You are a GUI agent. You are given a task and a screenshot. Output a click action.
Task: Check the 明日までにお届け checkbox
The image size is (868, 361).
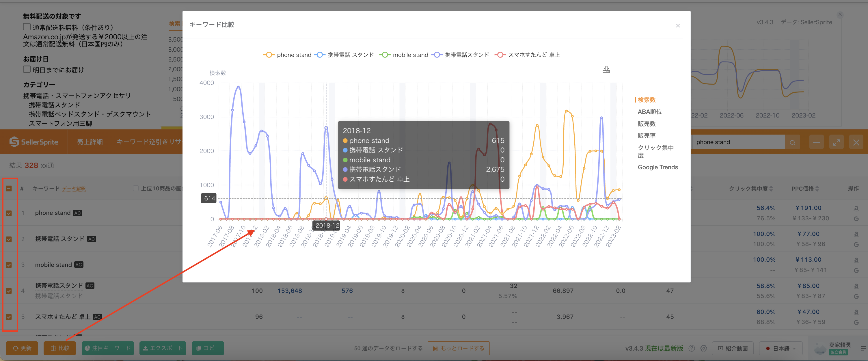pos(27,69)
